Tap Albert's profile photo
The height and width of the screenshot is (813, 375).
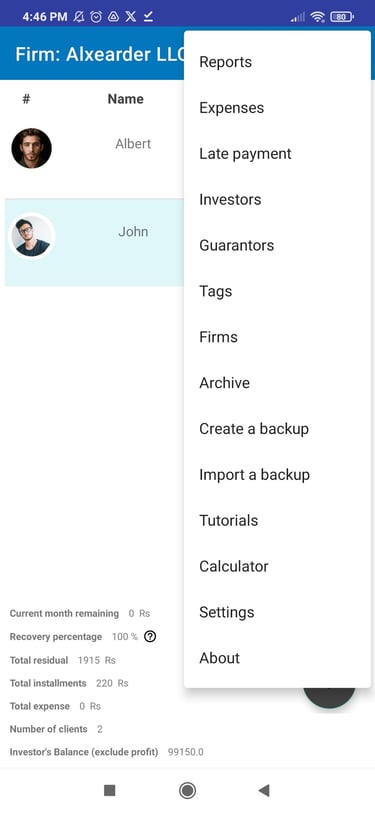(32, 148)
